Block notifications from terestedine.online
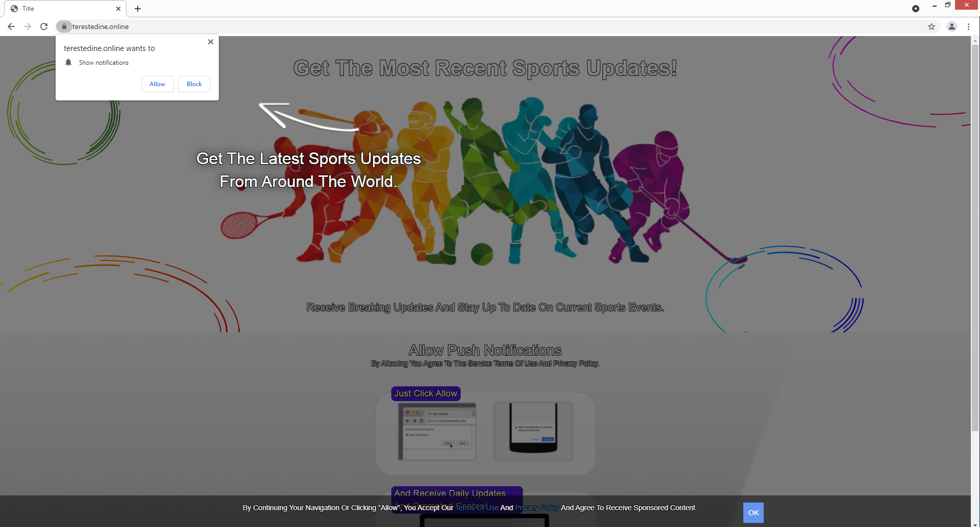Screen dimensions: 980x527 pos(194,84)
